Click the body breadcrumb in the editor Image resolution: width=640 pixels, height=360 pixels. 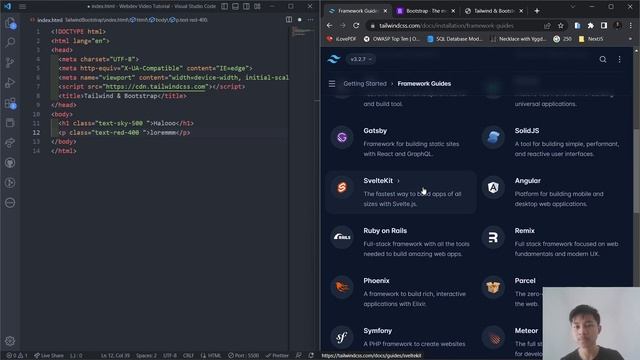[x=158, y=20]
